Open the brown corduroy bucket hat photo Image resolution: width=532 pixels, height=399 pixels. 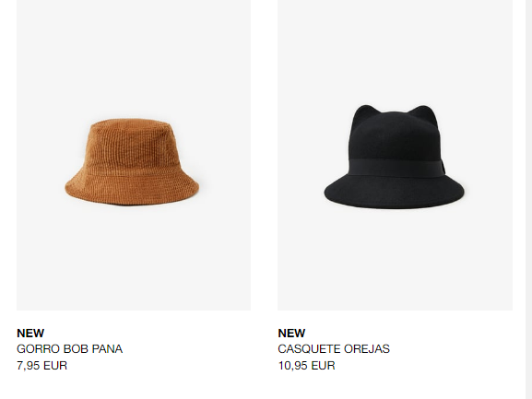coord(134,155)
